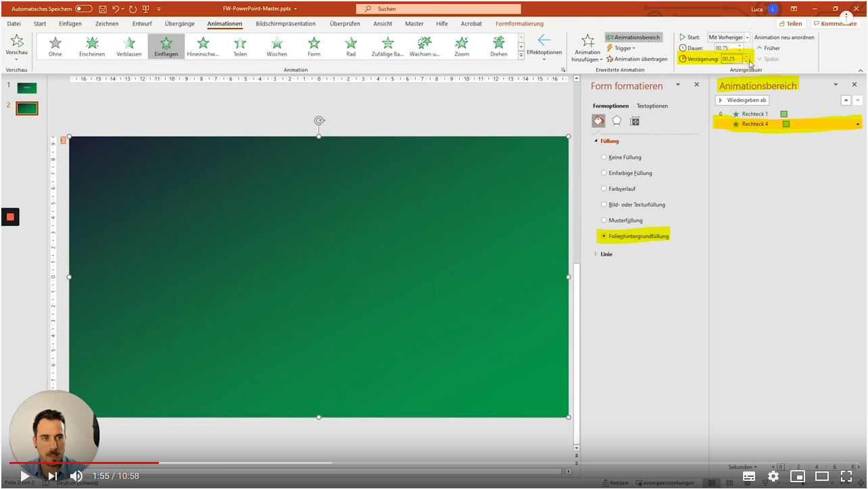Select the Form animation effect
The width and height of the screenshot is (868, 489).
(314, 47)
